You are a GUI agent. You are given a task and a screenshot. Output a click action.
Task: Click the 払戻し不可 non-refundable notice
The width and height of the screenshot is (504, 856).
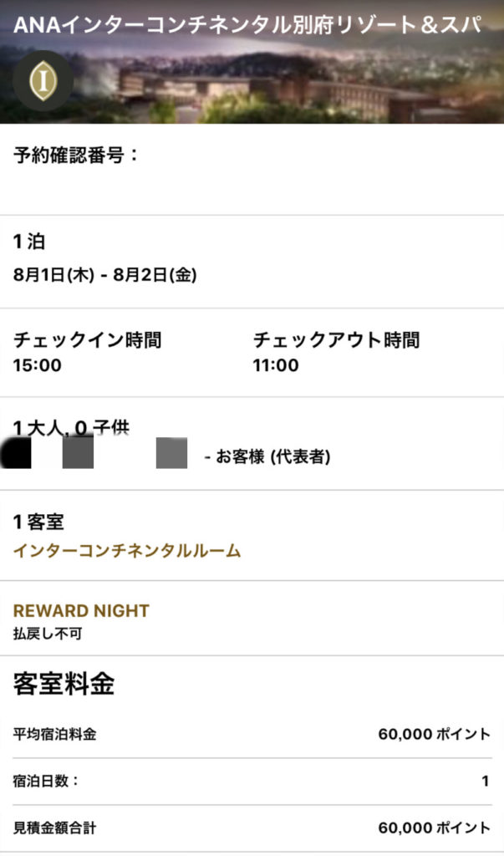click(x=48, y=634)
